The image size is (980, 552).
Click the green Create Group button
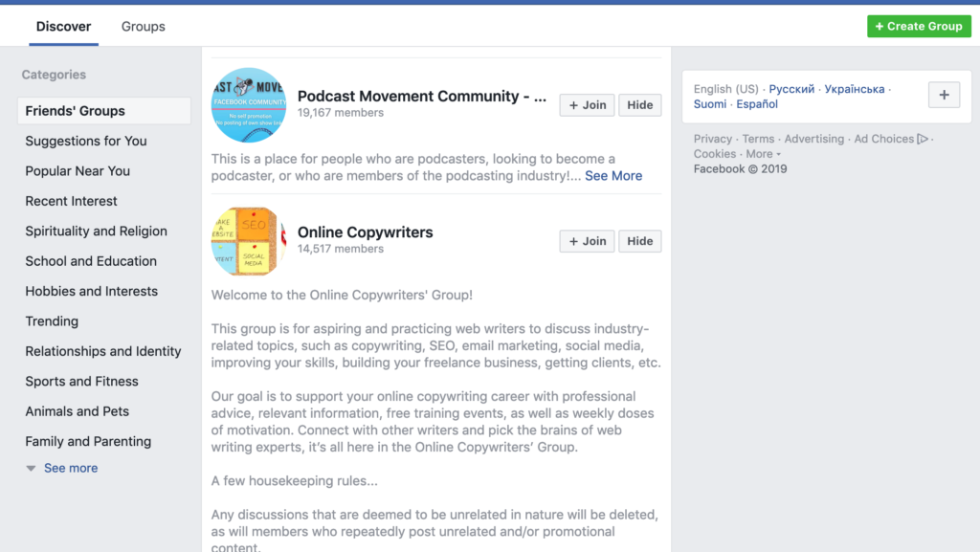click(919, 26)
